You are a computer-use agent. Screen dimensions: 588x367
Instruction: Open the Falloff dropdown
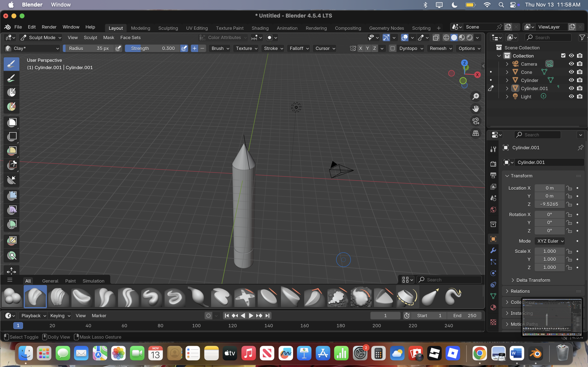pos(299,48)
